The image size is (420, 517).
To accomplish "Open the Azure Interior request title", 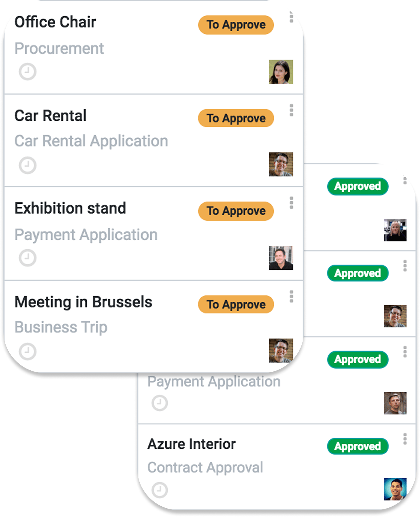I will point(191,444).
